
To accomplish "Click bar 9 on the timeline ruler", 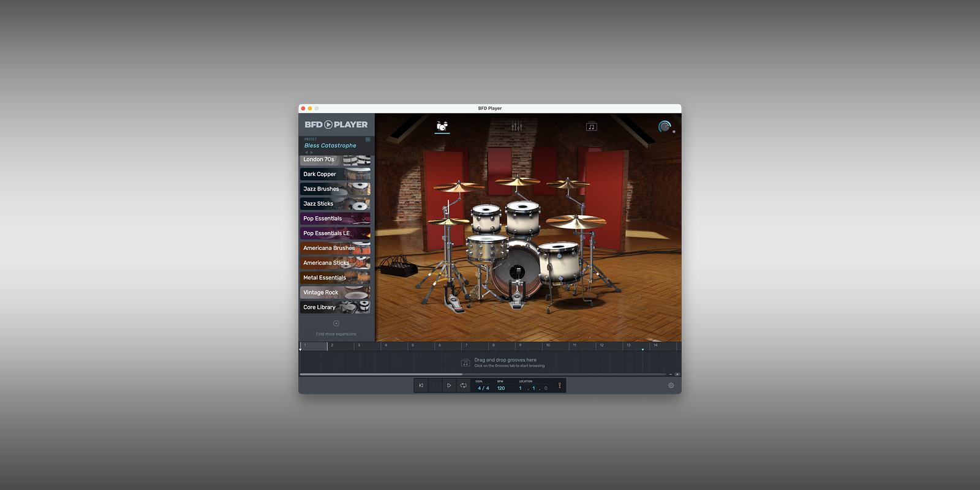I will (x=521, y=345).
